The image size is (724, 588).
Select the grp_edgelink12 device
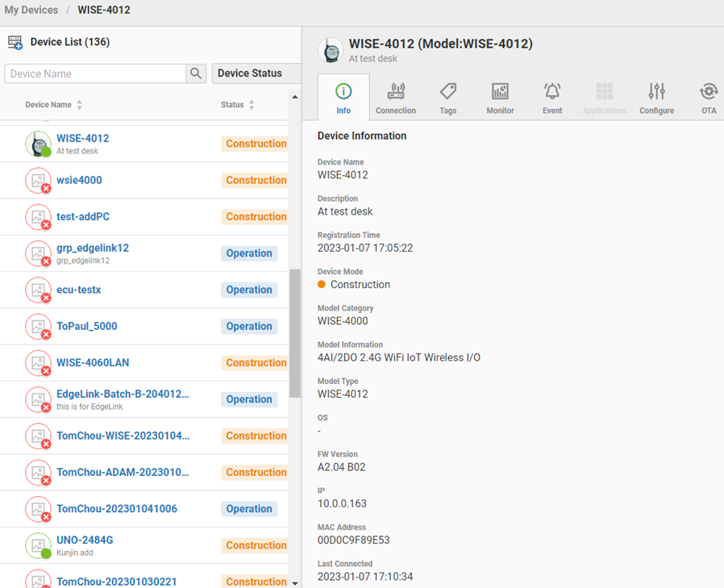coord(93,248)
